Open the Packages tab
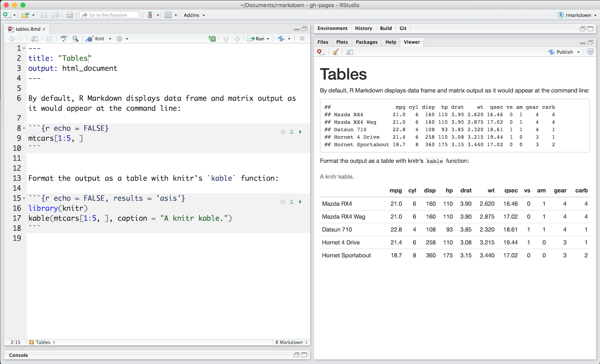Screen dimensions: 600x364 pos(367,42)
